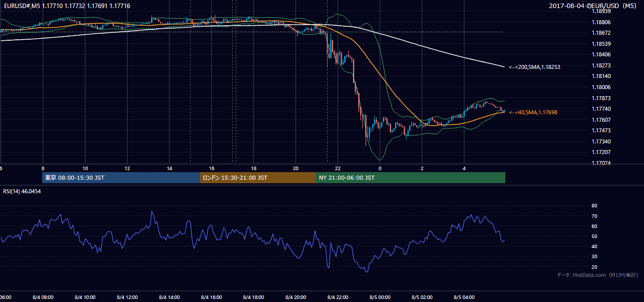Click hour tick 16 under the price chart
644x302 pixels.
tap(212, 168)
